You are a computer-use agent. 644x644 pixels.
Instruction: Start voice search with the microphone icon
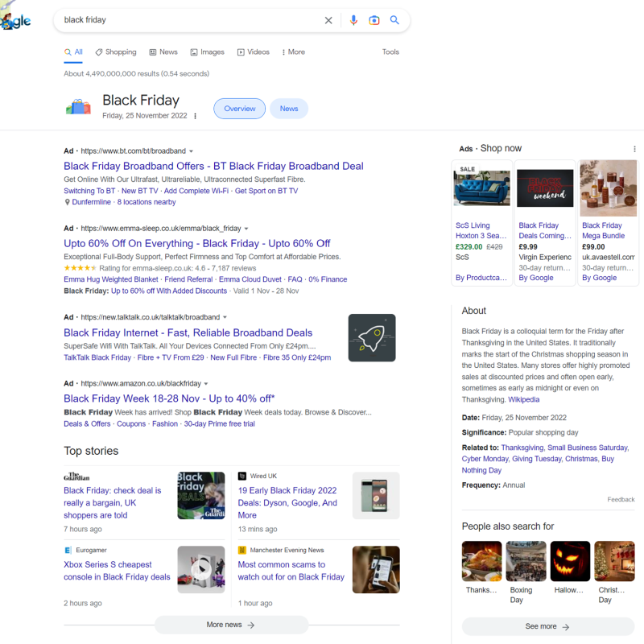coord(353,20)
